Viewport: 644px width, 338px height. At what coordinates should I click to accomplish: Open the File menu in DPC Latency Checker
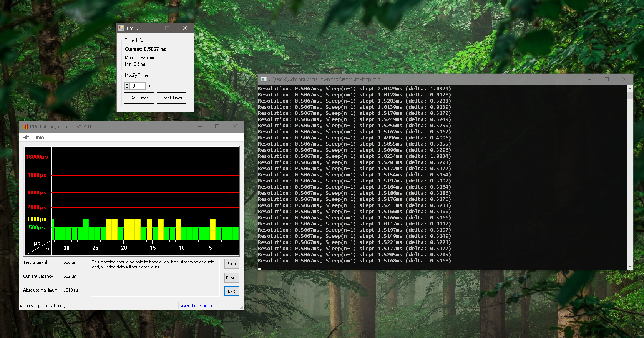coord(26,137)
